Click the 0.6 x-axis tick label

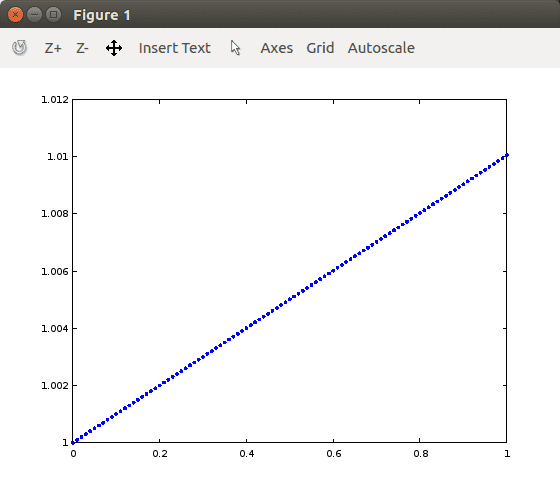pyautogui.click(x=334, y=454)
